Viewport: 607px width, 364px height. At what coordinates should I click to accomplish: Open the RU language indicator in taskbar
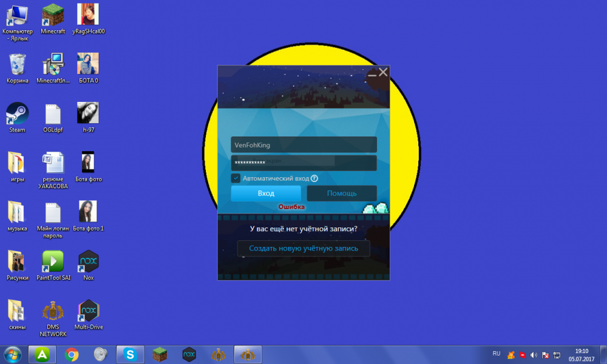[x=497, y=353]
